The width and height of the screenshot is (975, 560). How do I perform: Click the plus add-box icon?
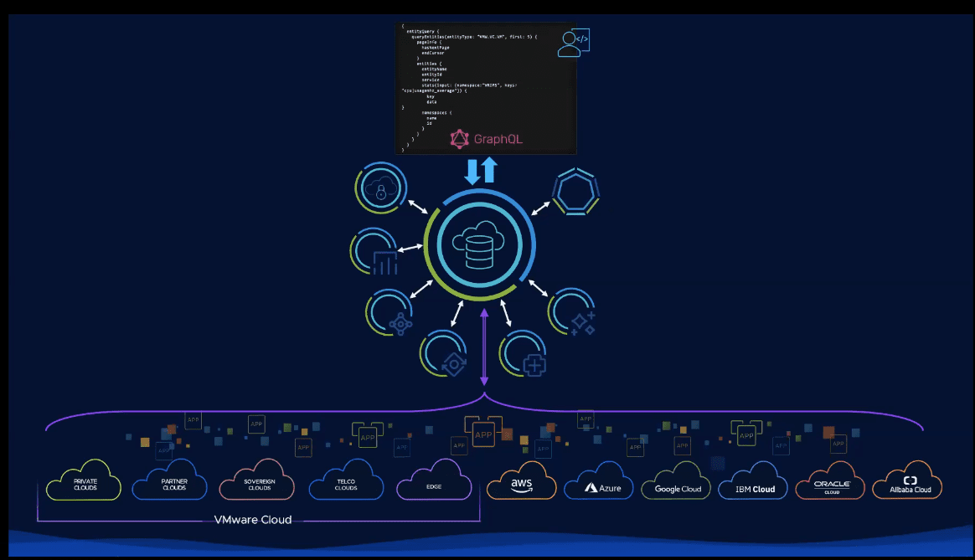click(523, 353)
